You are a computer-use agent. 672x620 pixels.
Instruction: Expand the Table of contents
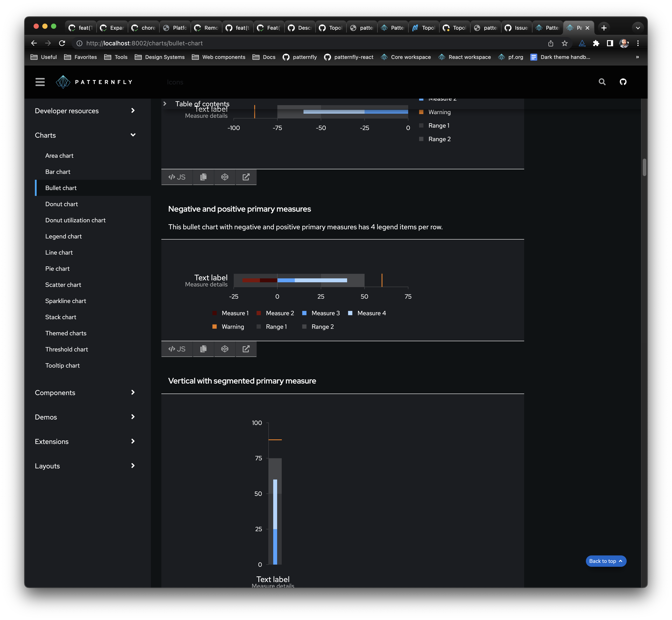165,104
